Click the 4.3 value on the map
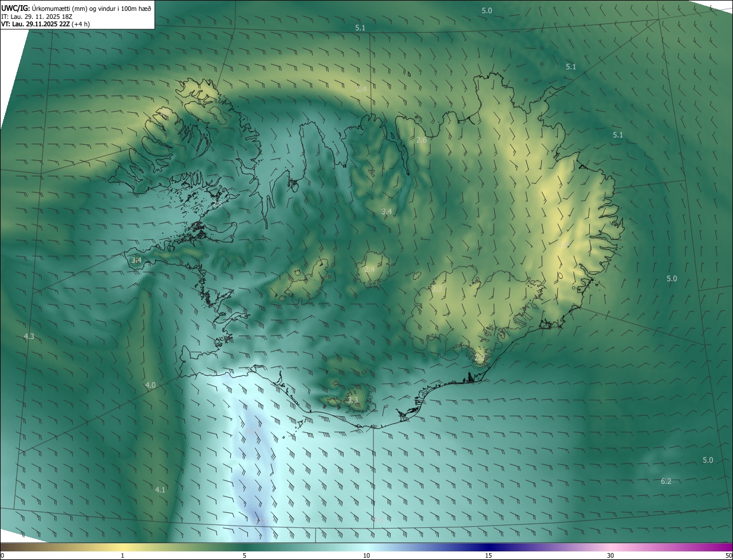 [29, 336]
